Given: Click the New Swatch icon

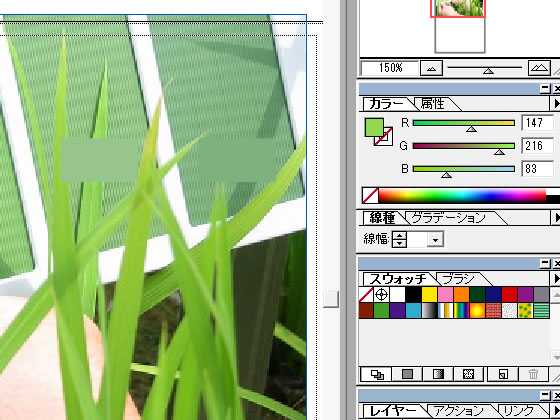Looking at the screenshot, I should 502,374.
